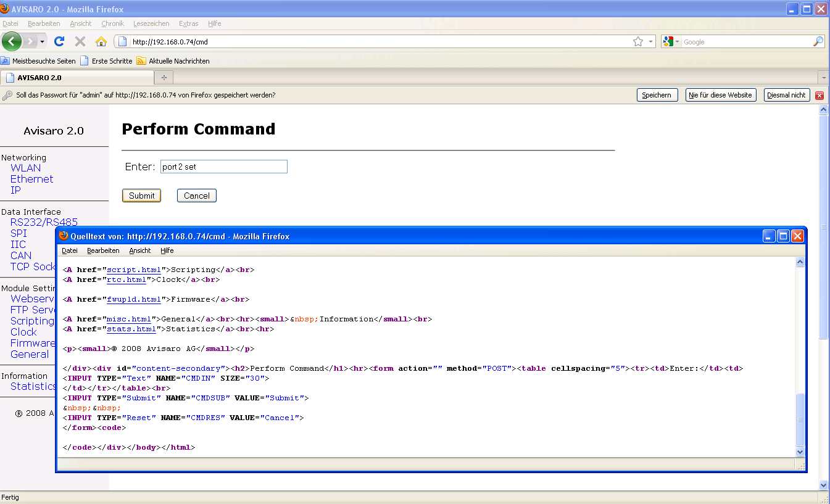Open the list-all-tabs dropdown
The height and width of the screenshot is (504, 830).
click(823, 78)
